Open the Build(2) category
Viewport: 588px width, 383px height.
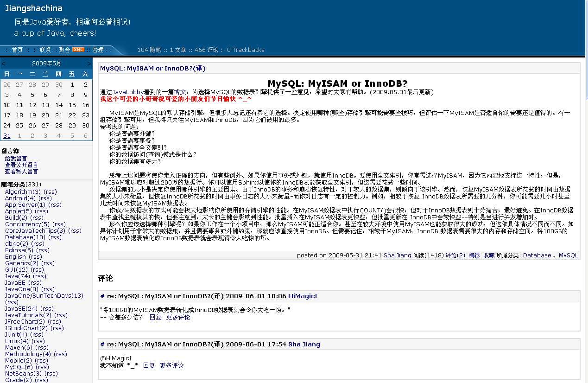click(17, 217)
